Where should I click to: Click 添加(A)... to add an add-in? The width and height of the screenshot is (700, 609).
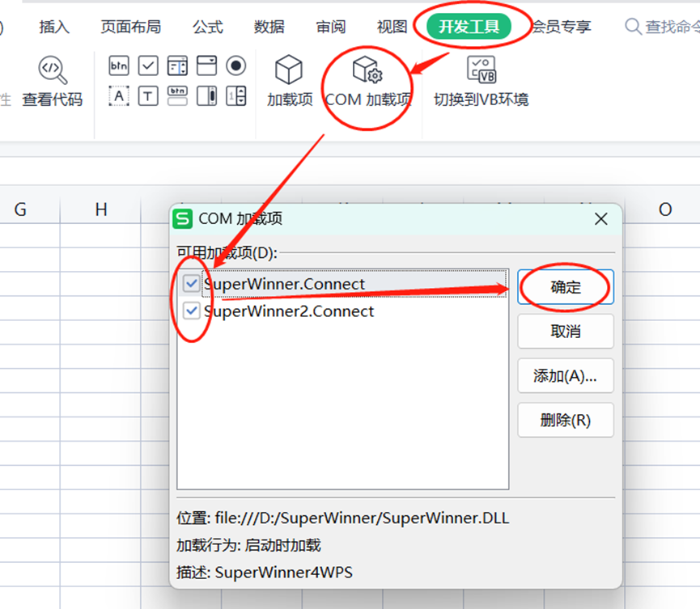(x=566, y=375)
